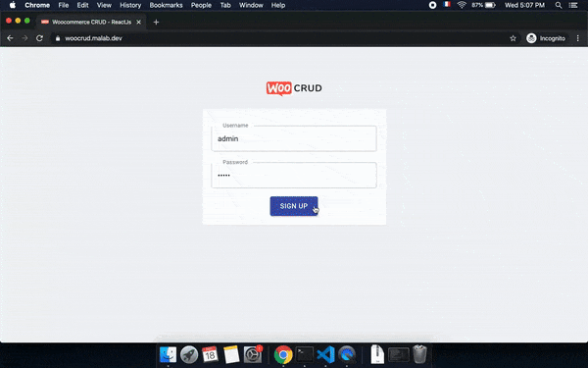
Task: Open the History menu
Action: coord(130,5)
